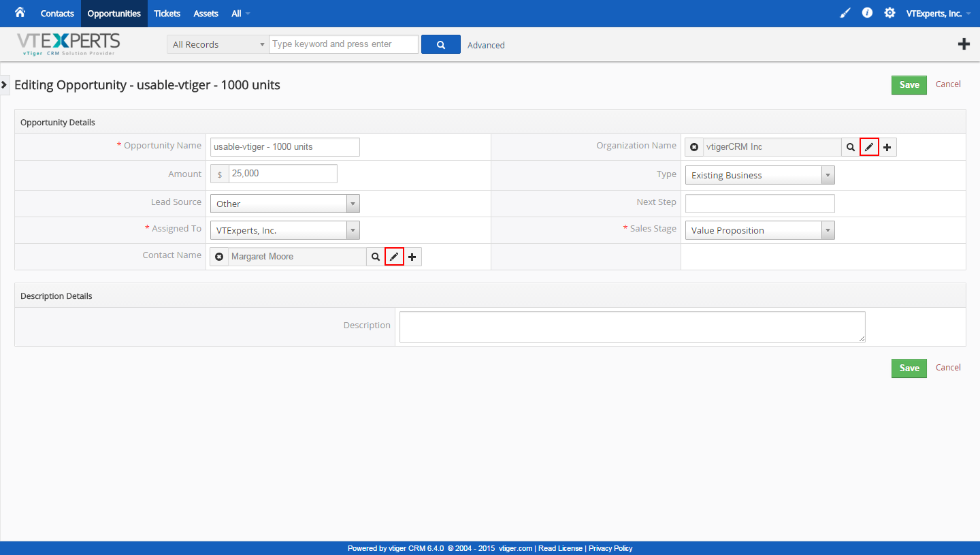Open the Lead Source dropdown

click(284, 204)
